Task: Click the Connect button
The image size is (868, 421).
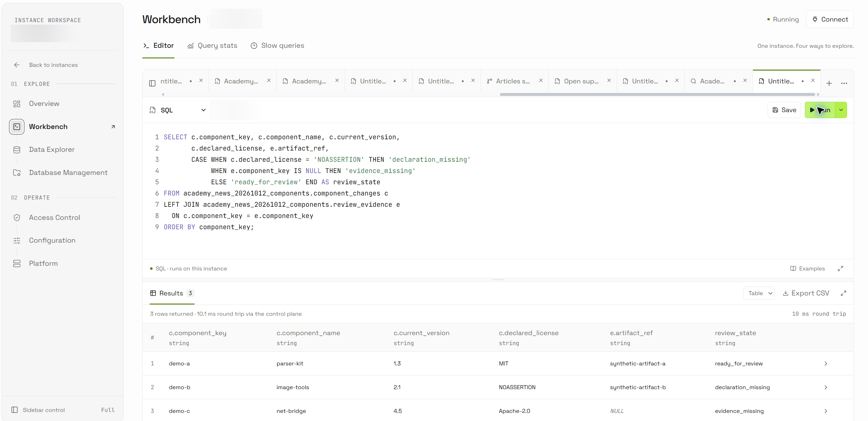Action: pos(830,19)
